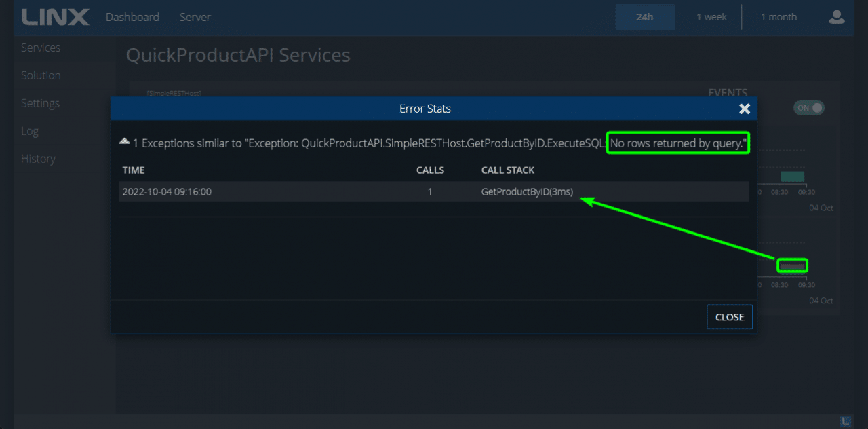Close the Error Stats dialog with the X

[744, 109]
